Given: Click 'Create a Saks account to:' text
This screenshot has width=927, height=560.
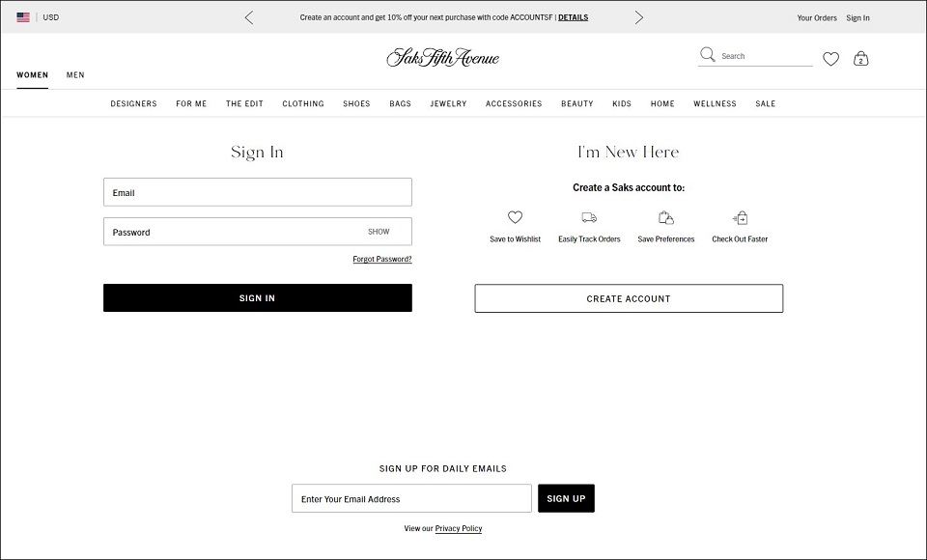Looking at the screenshot, I should click(629, 187).
